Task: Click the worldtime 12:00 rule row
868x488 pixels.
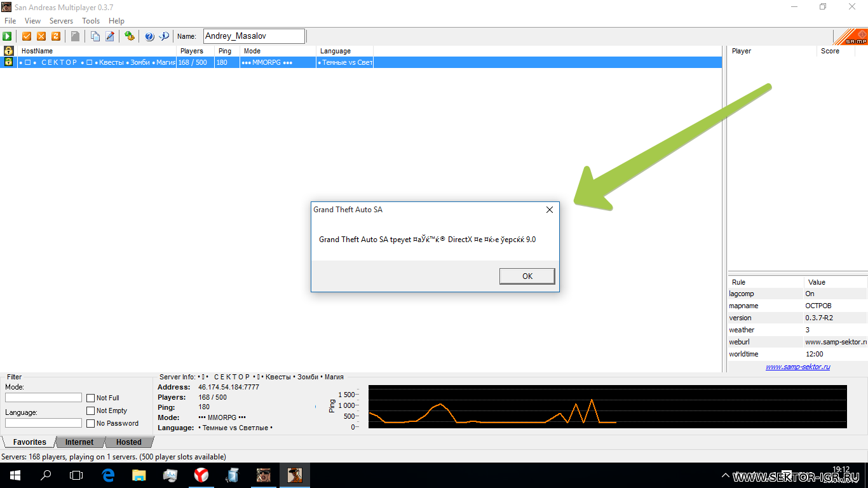Action: coord(797,354)
